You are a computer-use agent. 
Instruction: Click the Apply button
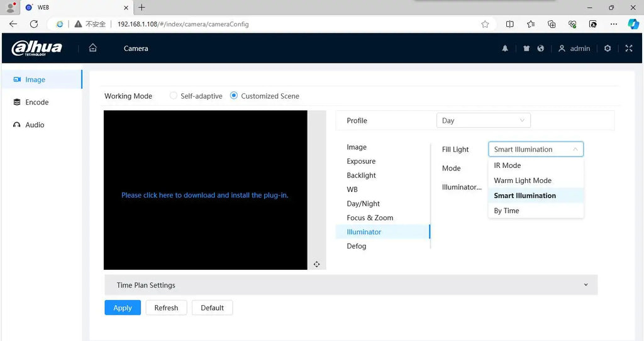123,308
